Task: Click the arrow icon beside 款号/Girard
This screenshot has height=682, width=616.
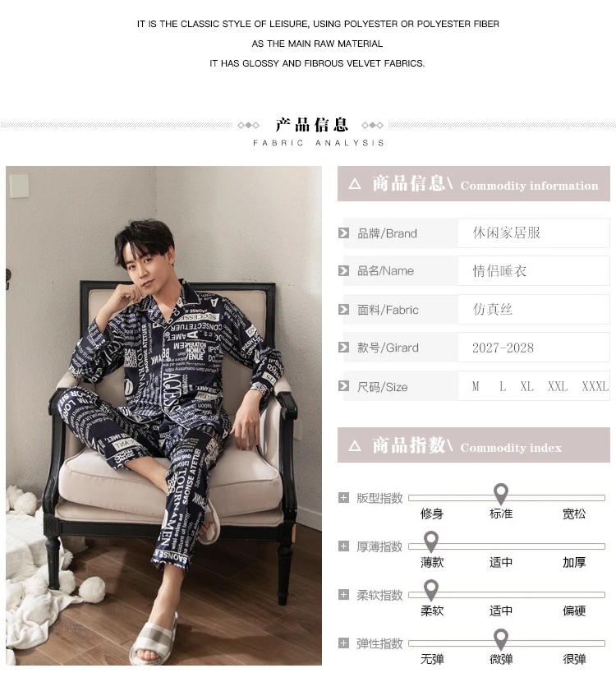Action: [x=343, y=347]
